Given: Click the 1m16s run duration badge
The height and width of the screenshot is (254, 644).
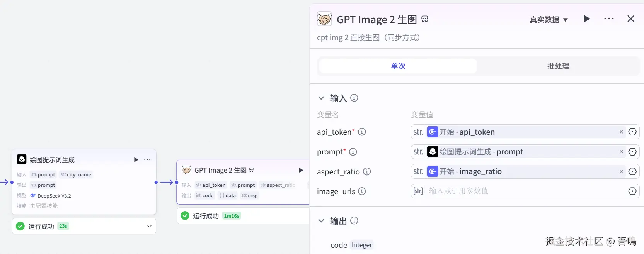Looking at the screenshot, I should click(232, 216).
